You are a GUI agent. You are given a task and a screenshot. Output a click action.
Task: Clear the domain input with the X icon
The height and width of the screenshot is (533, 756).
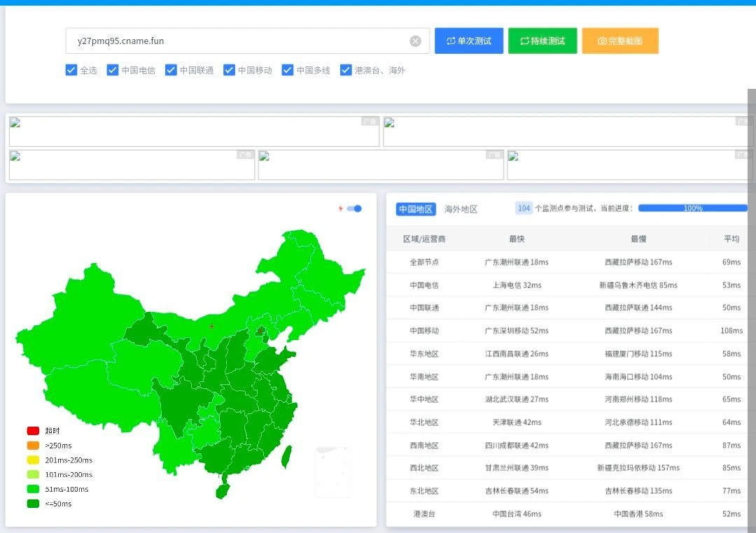pyautogui.click(x=415, y=41)
